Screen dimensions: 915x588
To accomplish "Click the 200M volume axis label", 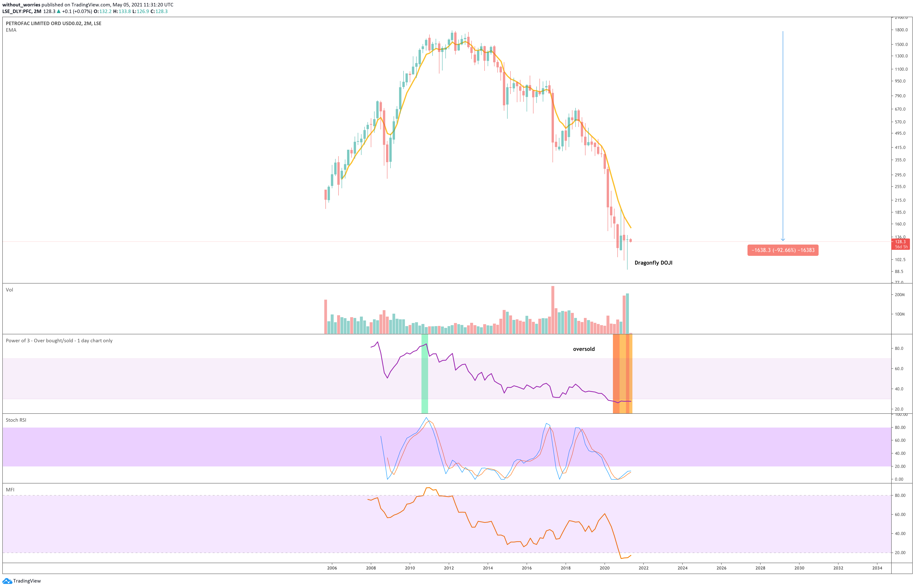I will [900, 295].
